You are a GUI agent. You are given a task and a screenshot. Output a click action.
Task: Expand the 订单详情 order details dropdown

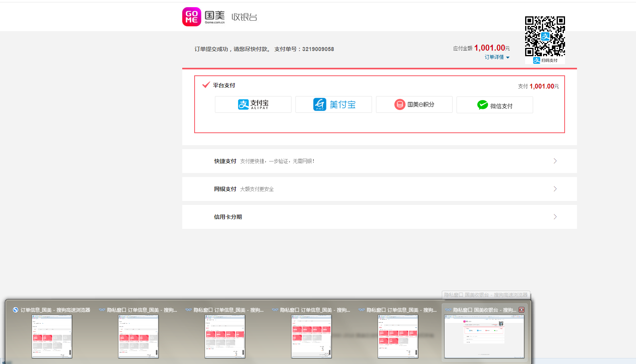point(497,57)
